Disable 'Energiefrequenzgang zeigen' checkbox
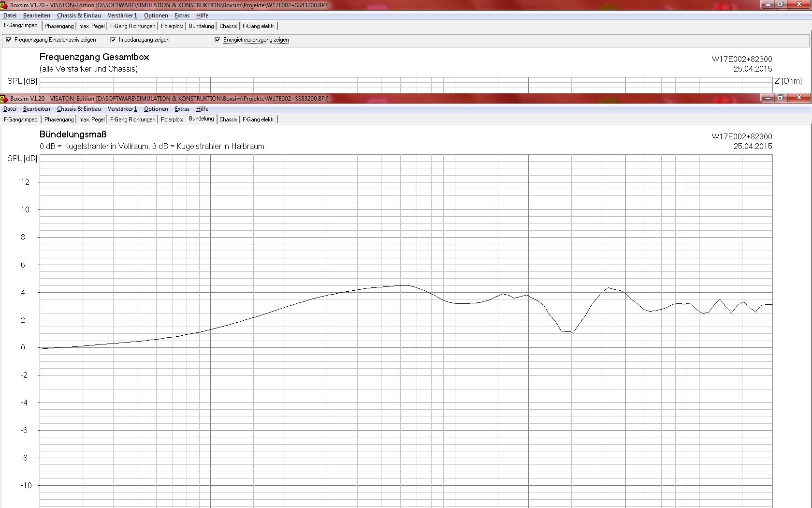 click(x=217, y=40)
